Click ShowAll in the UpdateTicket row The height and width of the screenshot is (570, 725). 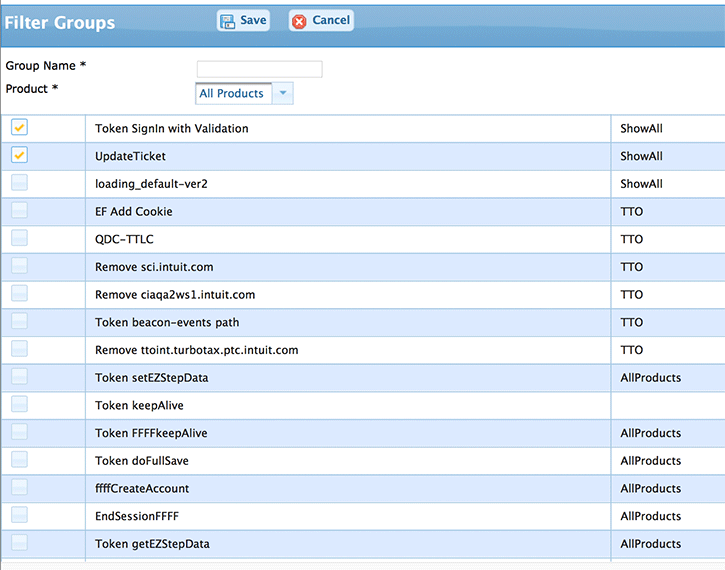click(641, 156)
